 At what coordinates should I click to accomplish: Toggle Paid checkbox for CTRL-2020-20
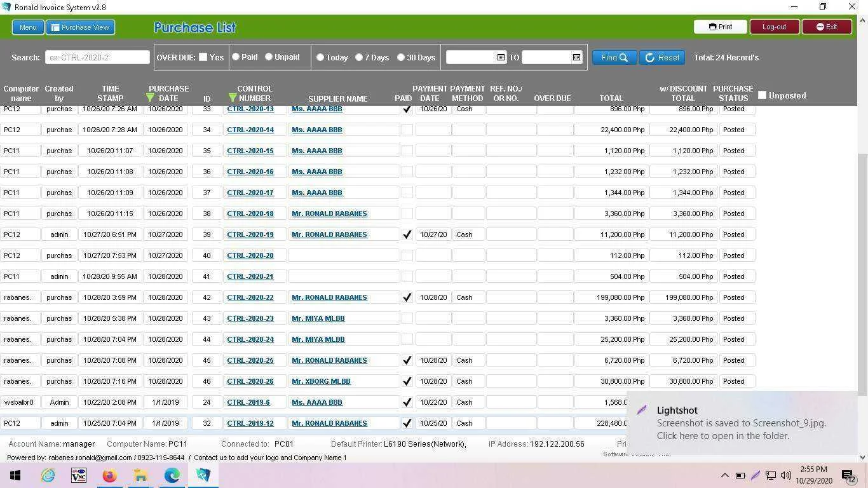coord(407,255)
